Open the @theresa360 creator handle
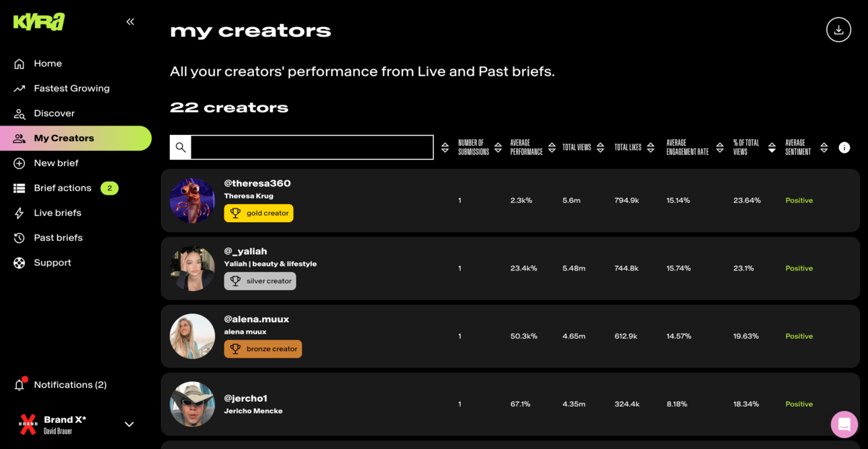868x449 pixels. 257,183
